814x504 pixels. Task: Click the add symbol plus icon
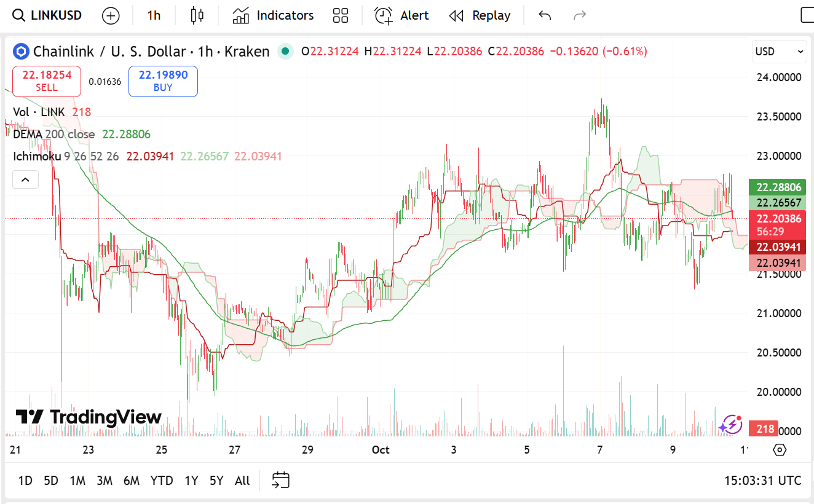pyautogui.click(x=111, y=15)
